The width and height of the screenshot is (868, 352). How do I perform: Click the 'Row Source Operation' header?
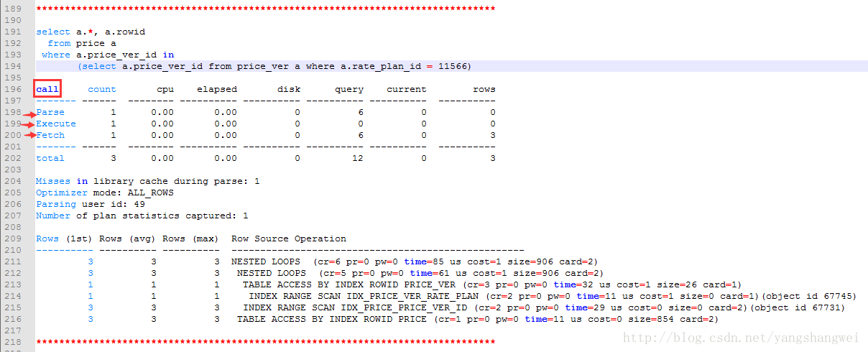289,238
